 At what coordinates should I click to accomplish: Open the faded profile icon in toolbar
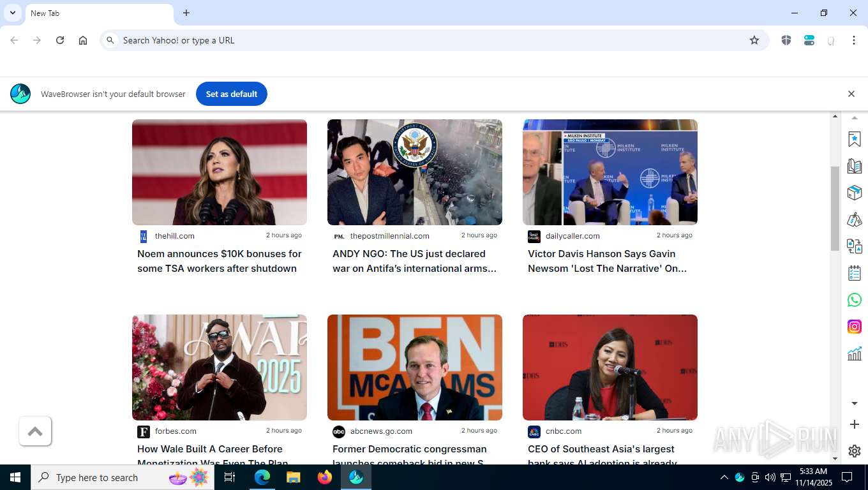[x=831, y=41]
